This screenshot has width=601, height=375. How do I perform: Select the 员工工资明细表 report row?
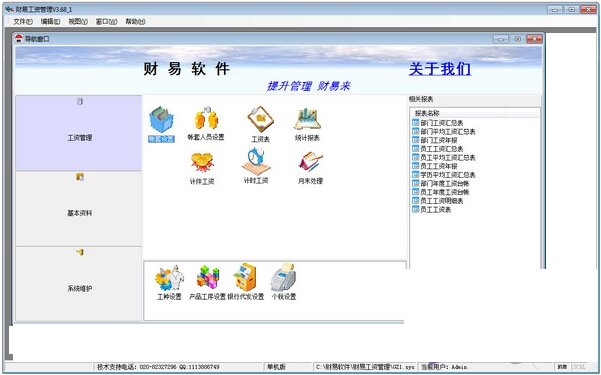(x=437, y=201)
